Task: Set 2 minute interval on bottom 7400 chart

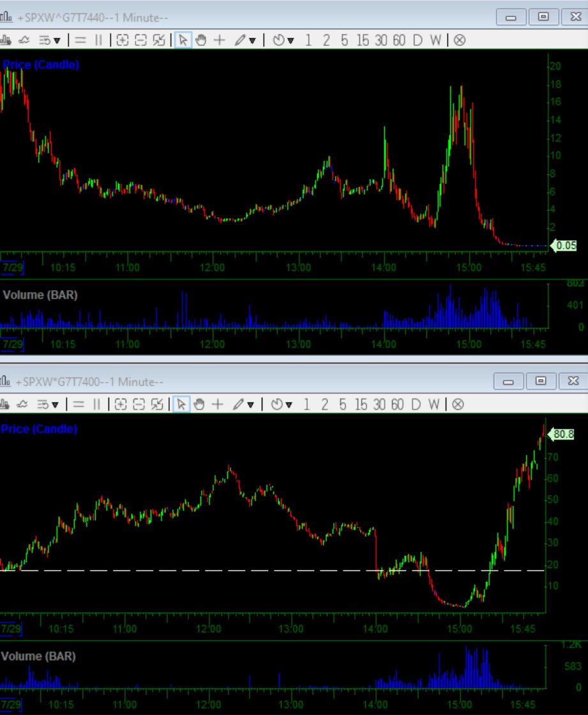Action: [324, 404]
